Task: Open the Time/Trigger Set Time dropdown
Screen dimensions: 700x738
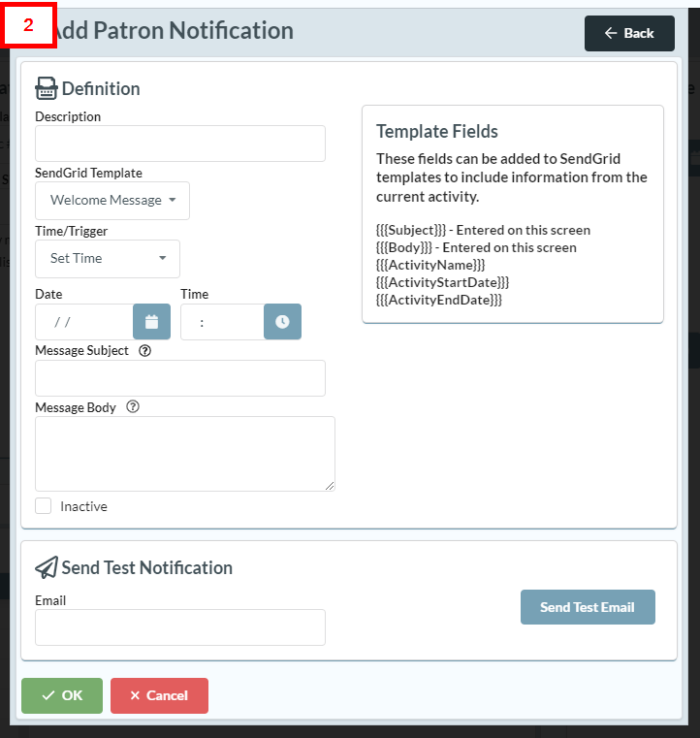Action: 108,259
